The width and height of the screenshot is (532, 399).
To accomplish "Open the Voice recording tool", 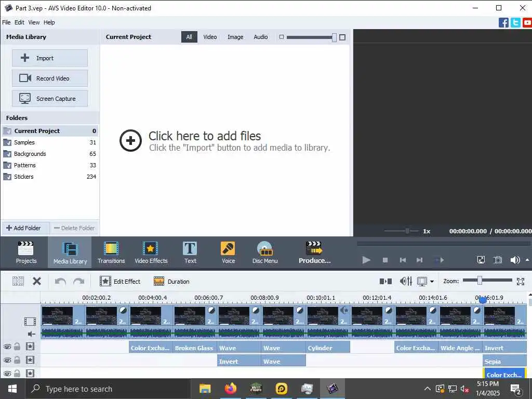I will tap(229, 252).
